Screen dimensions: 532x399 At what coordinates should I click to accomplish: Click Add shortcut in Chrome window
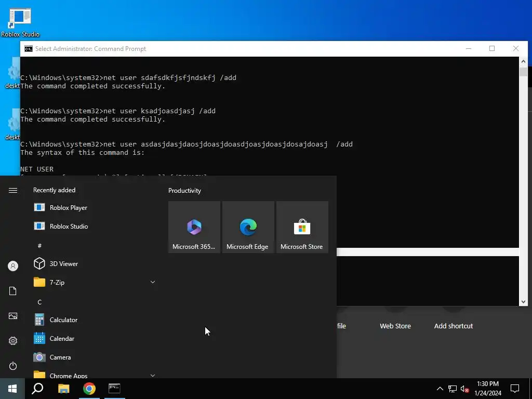(453, 326)
